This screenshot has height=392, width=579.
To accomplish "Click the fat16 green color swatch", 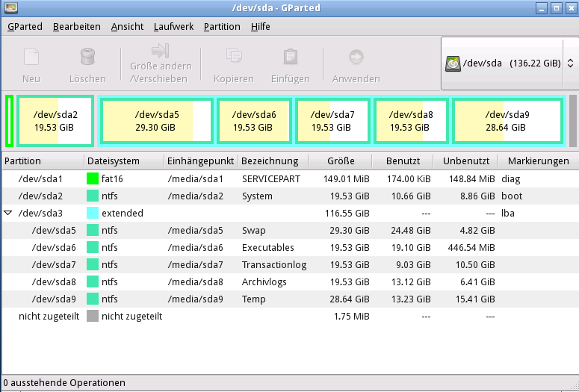I will (93, 178).
